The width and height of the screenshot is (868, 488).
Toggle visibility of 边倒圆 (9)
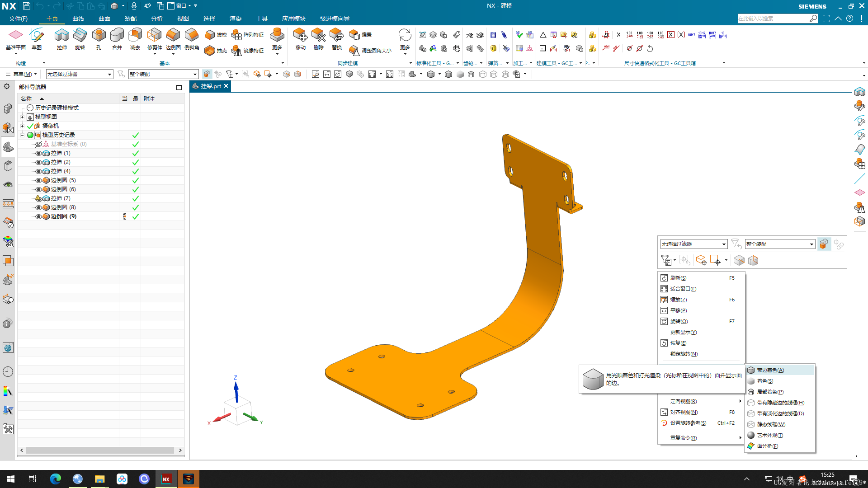tap(38, 216)
